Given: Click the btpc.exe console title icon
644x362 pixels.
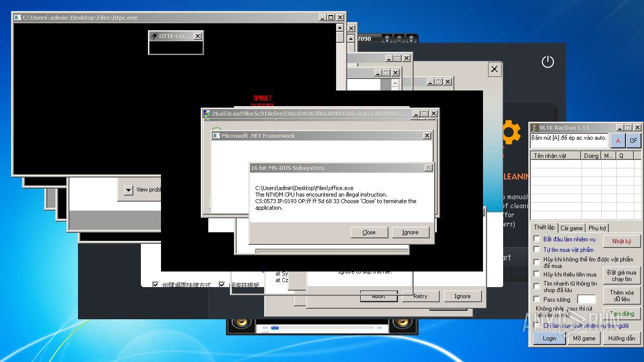Looking at the screenshot, I should tap(18, 18).
